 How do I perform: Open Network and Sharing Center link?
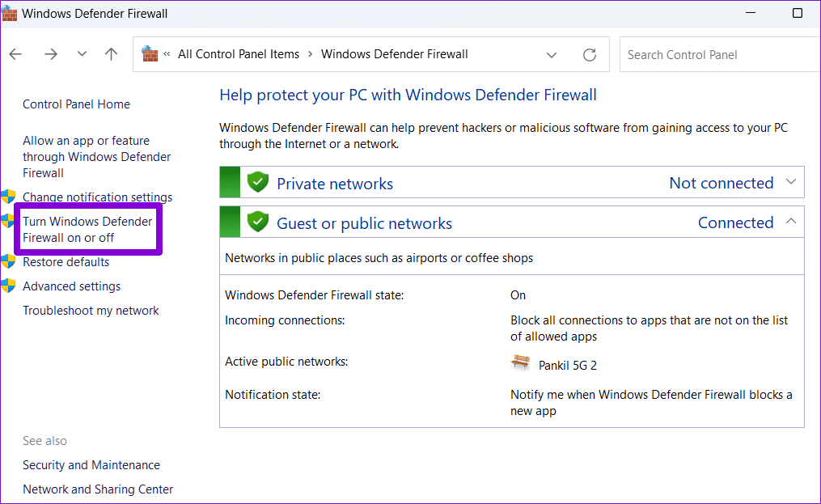click(98, 489)
